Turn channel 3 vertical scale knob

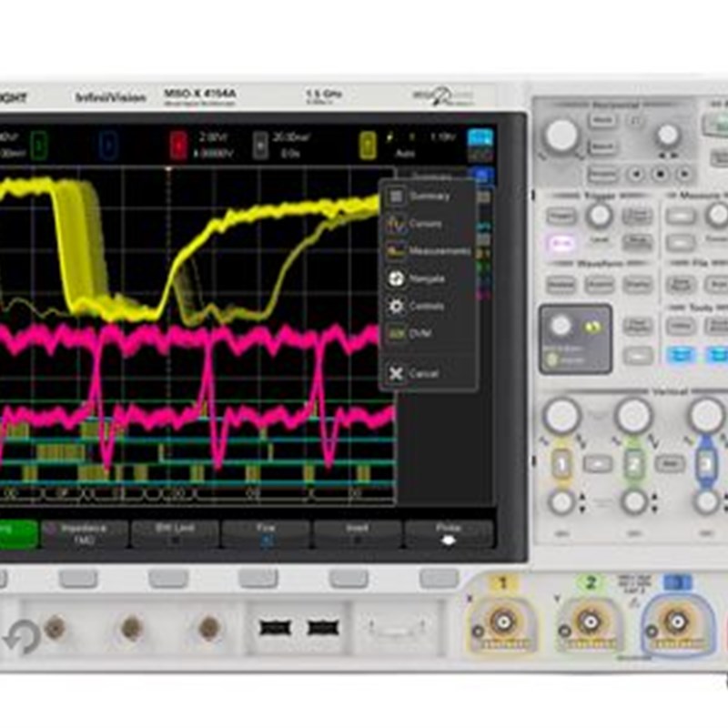(706, 416)
